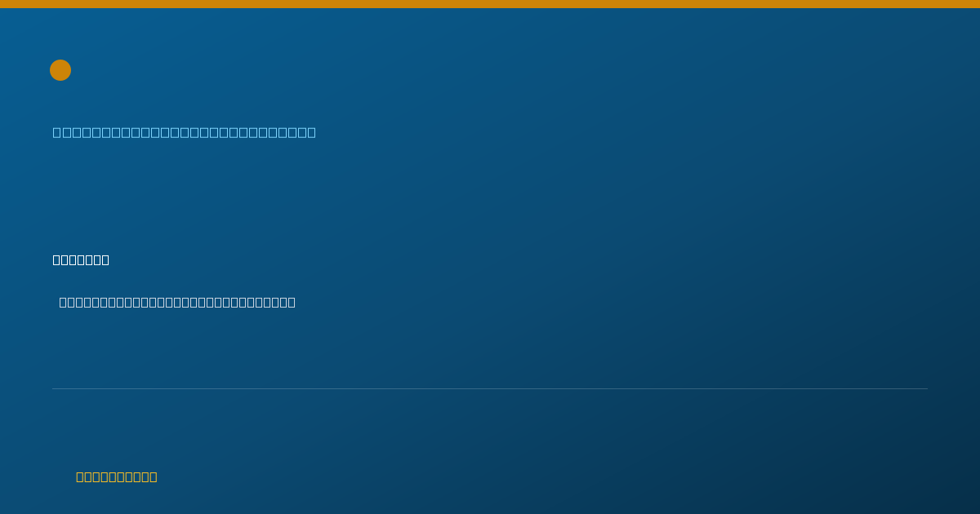Select the light blue subtitle text line
The height and width of the screenshot is (514, 980).
[185, 132]
